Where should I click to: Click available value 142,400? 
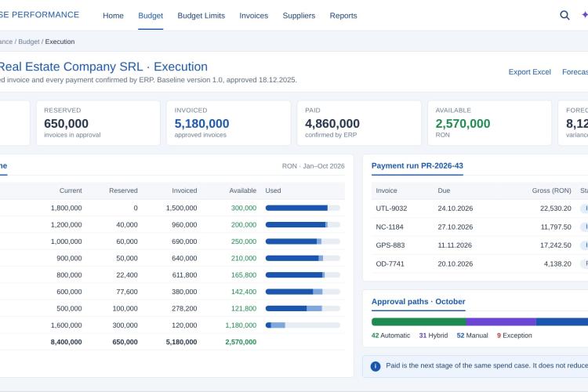point(244,292)
